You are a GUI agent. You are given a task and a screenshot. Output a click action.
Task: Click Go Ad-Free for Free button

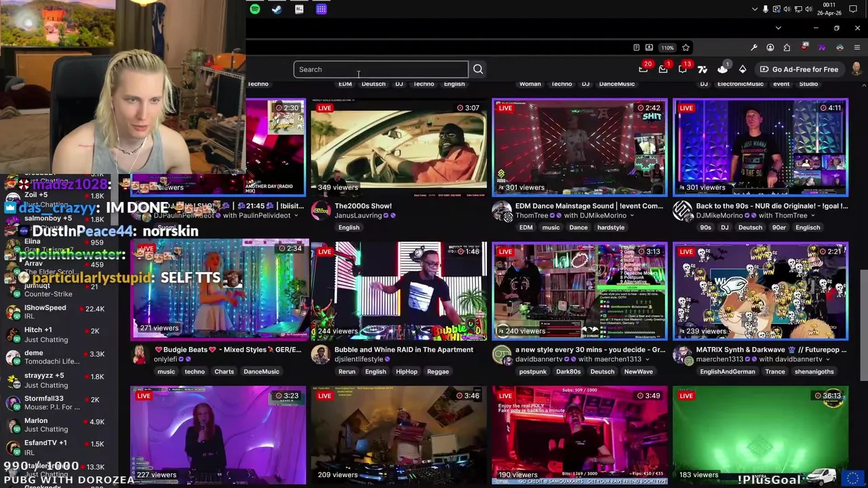click(799, 69)
